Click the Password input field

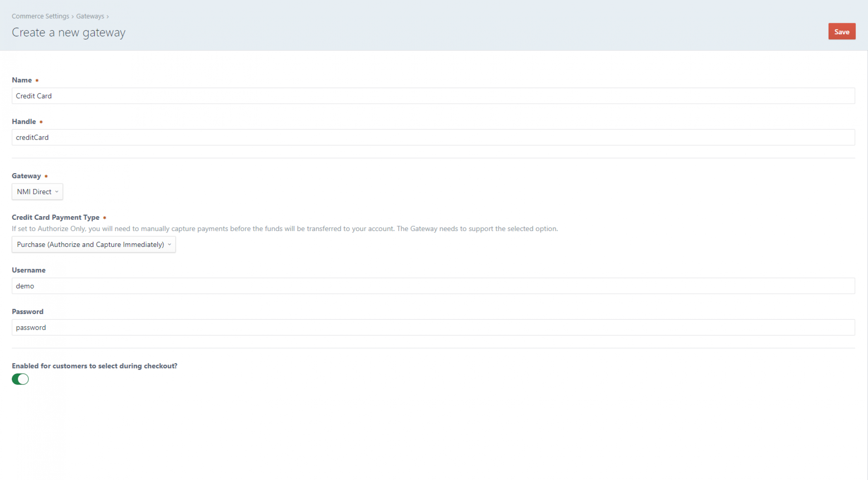[433, 327]
